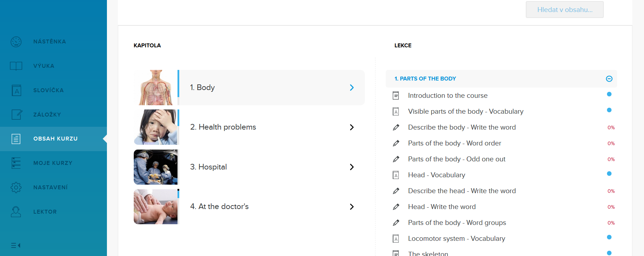The width and height of the screenshot is (644, 256).
Task: Open Parts of the body - Word order
Action: tap(454, 143)
